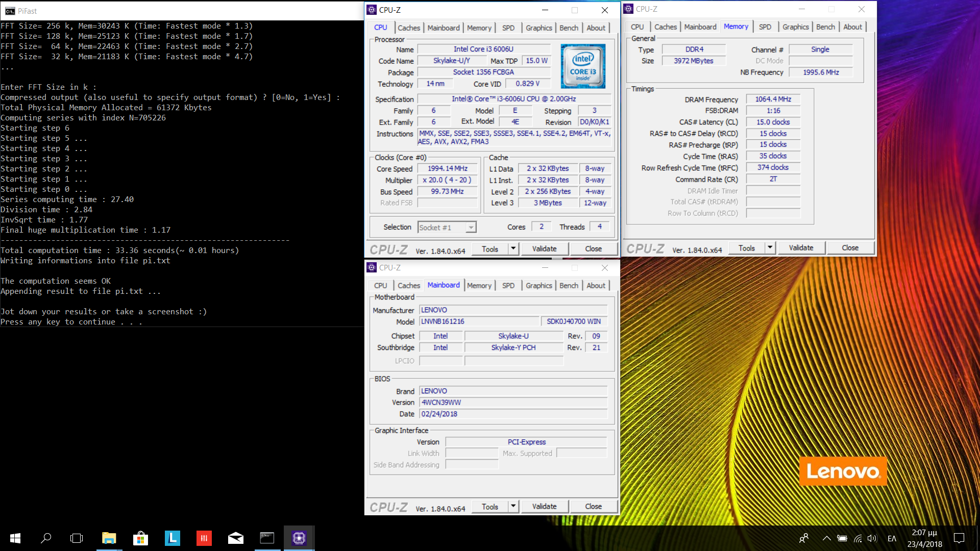Image resolution: width=980 pixels, height=551 pixels.
Task: Switch to Memory tab in the CPU window
Action: [479, 28]
